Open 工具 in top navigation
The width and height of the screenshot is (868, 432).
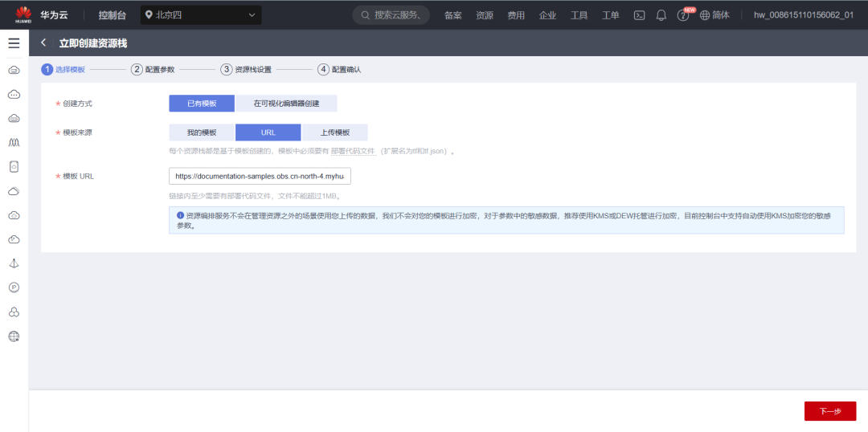579,15
